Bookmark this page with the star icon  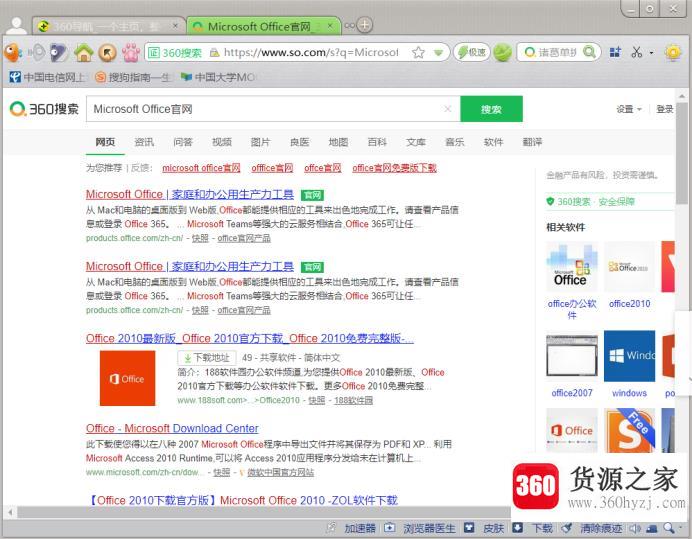point(418,53)
